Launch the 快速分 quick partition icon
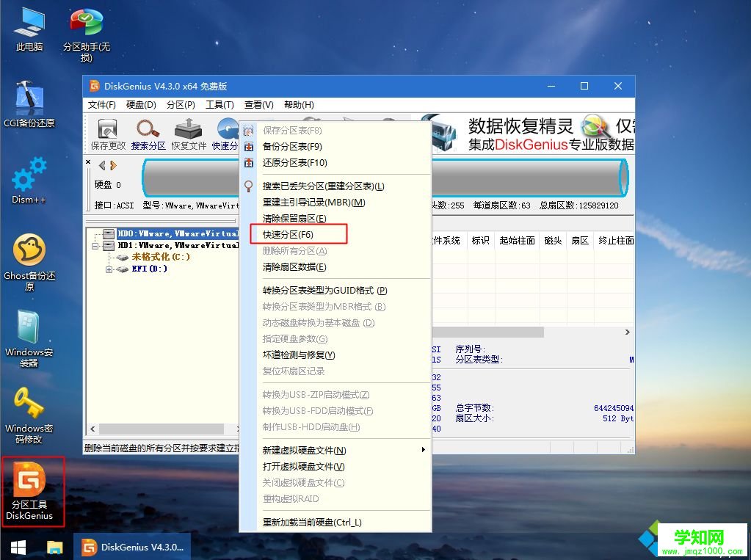Viewport: 751px width, 560px height. coord(226,136)
